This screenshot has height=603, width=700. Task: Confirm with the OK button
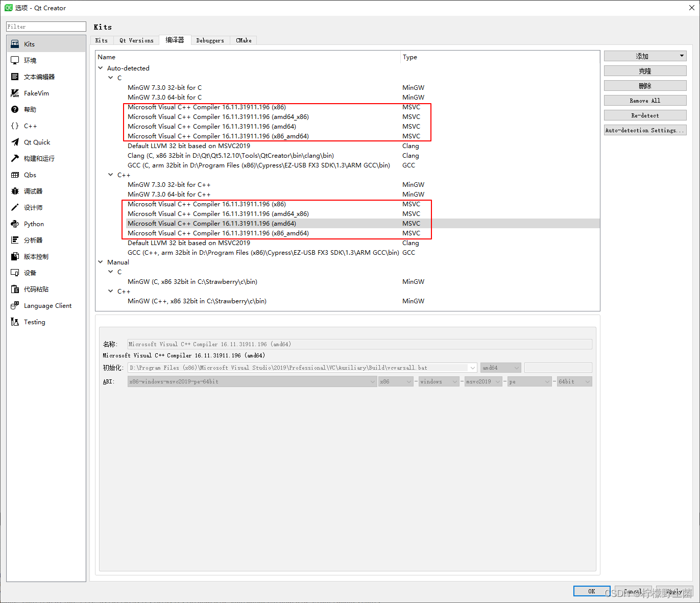tap(592, 591)
